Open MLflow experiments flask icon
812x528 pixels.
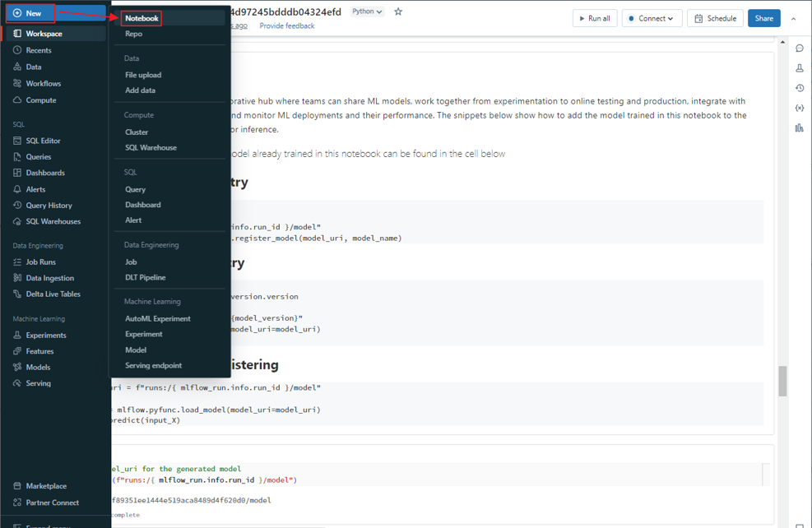799,68
